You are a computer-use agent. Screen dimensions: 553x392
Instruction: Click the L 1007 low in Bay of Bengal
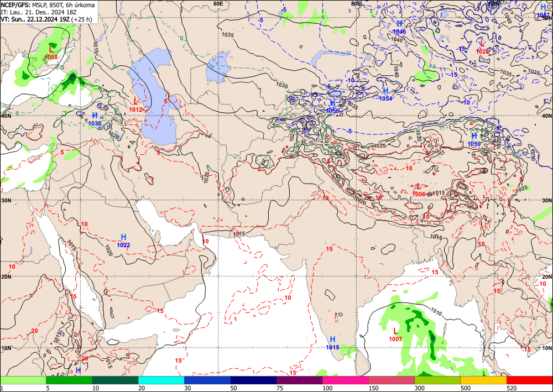click(x=396, y=335)
